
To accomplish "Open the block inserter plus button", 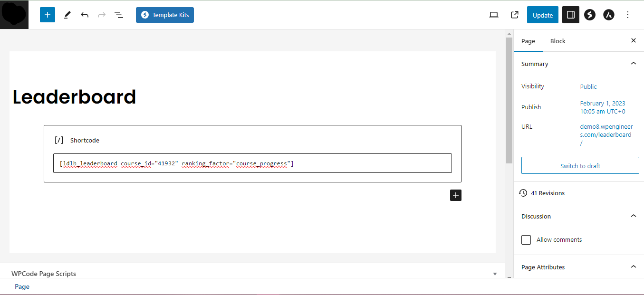I will [x=48, y=15].
